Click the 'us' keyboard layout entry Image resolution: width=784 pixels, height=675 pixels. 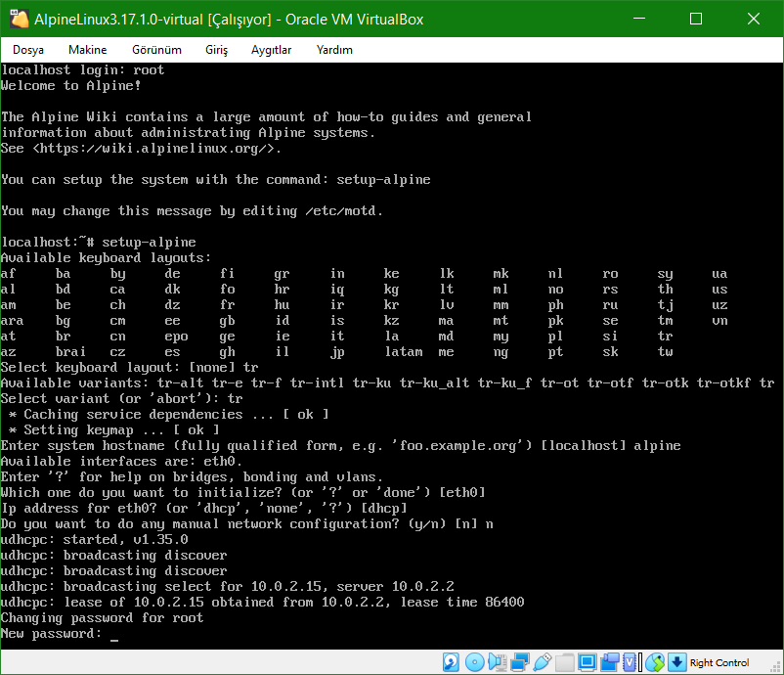[x=719, y=290]
